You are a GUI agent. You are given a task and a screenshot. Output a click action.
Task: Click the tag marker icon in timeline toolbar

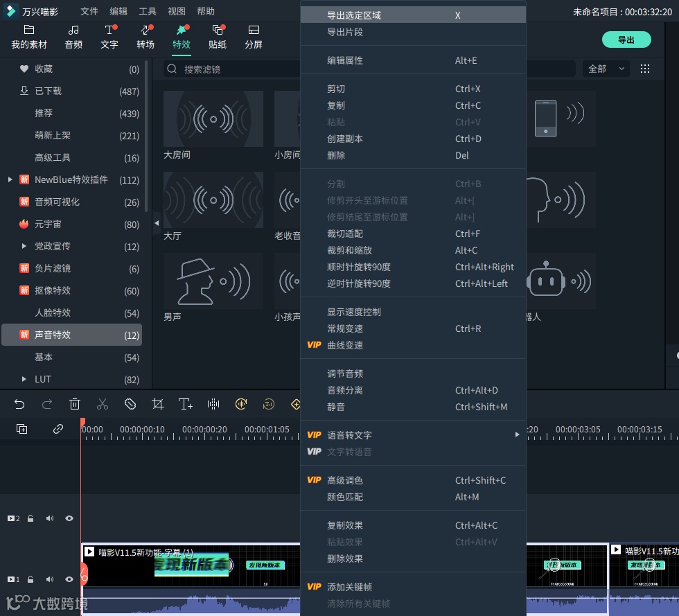coord(130,404)
